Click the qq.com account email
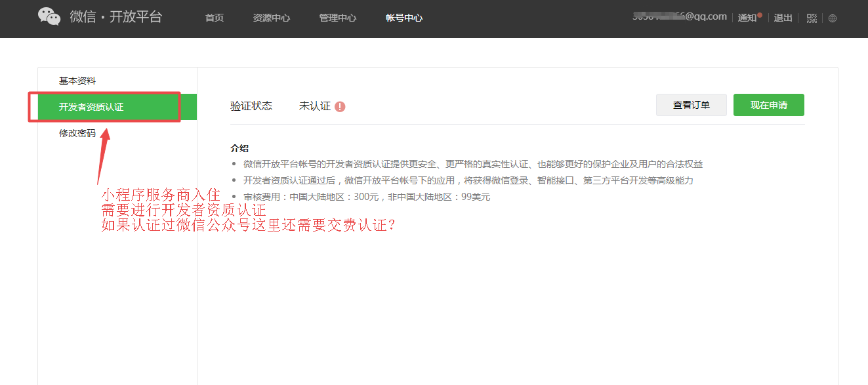 pos(680,16)
